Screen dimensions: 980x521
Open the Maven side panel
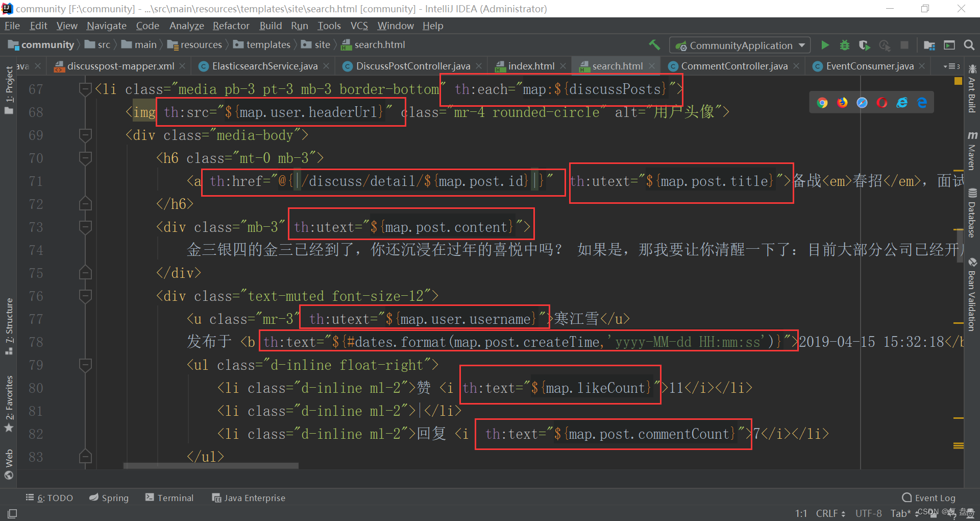pyautogui.click(x=972, y=151)
